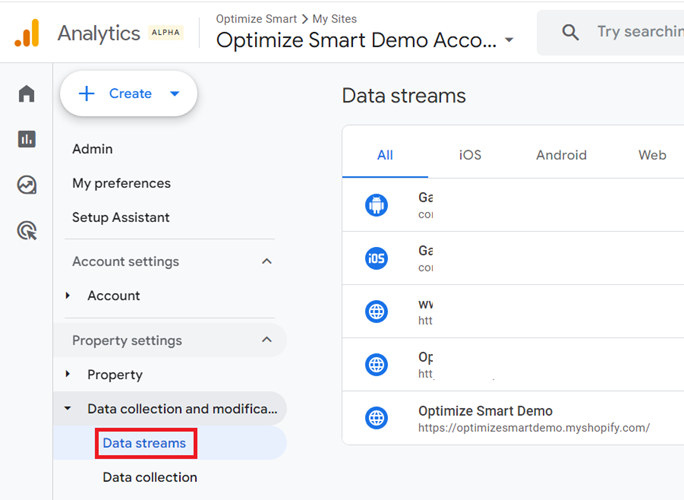Click globe icon of Optimize Smart Demo stream

pos(376,418)
